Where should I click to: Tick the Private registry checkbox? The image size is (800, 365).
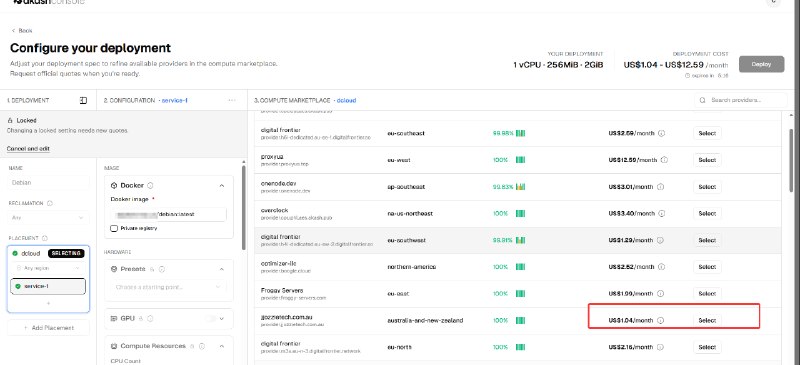coord(114,228)
